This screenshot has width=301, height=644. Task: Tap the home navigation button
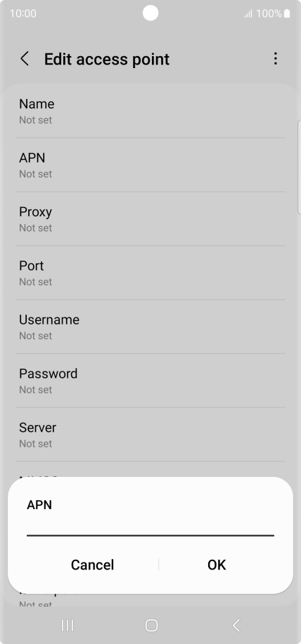(x=151, y=625)
